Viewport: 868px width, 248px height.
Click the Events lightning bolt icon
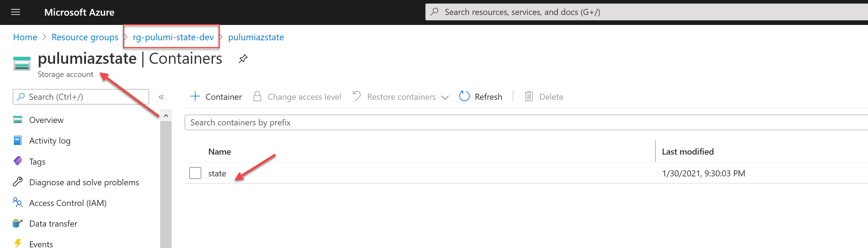17,244
